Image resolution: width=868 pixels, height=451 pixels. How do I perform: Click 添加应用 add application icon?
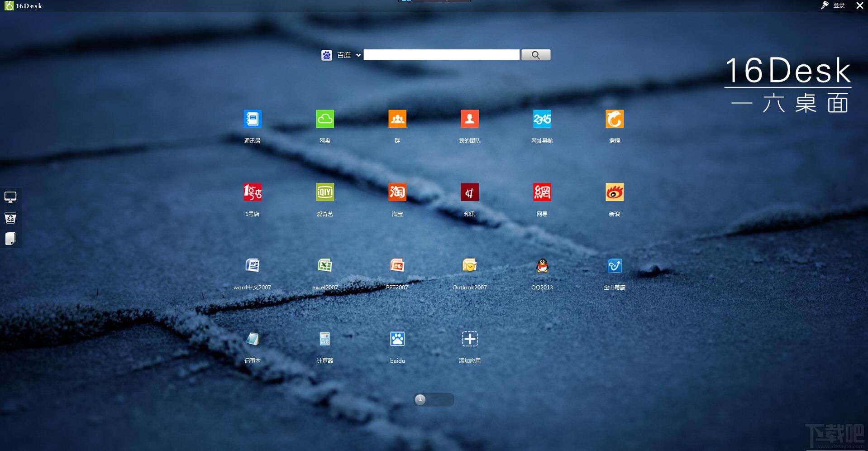click(469, 339)
